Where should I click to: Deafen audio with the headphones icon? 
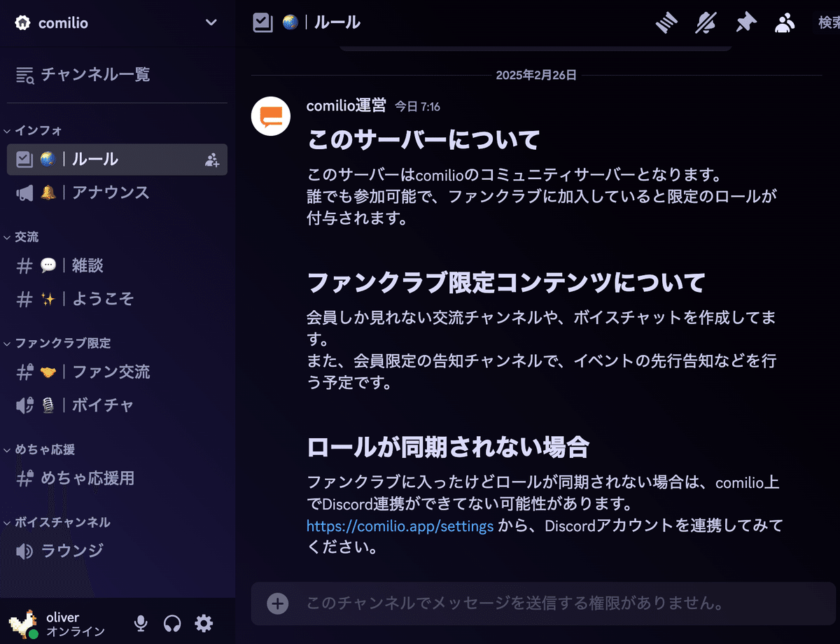click(172, 623)
